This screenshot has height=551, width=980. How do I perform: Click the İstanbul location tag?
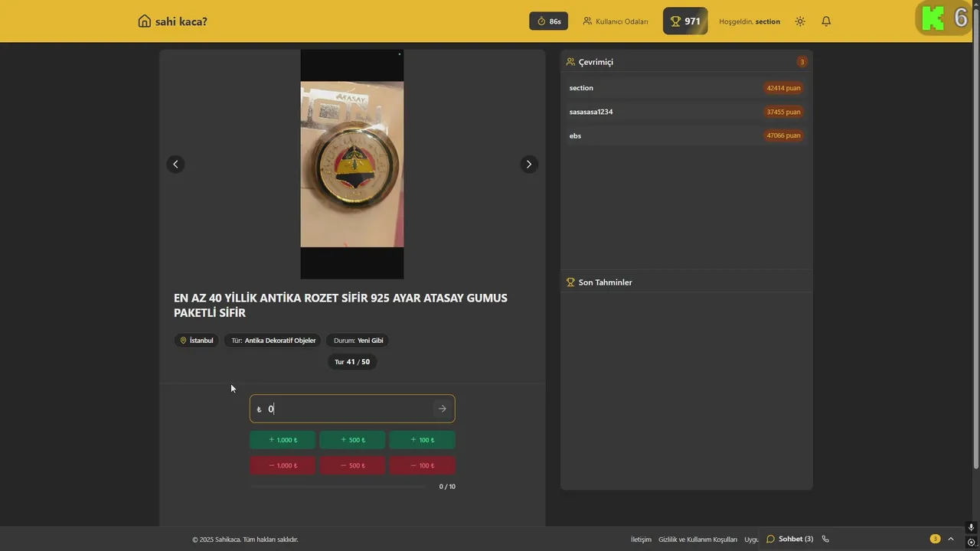pyautogui.click(x=197, y=341)
